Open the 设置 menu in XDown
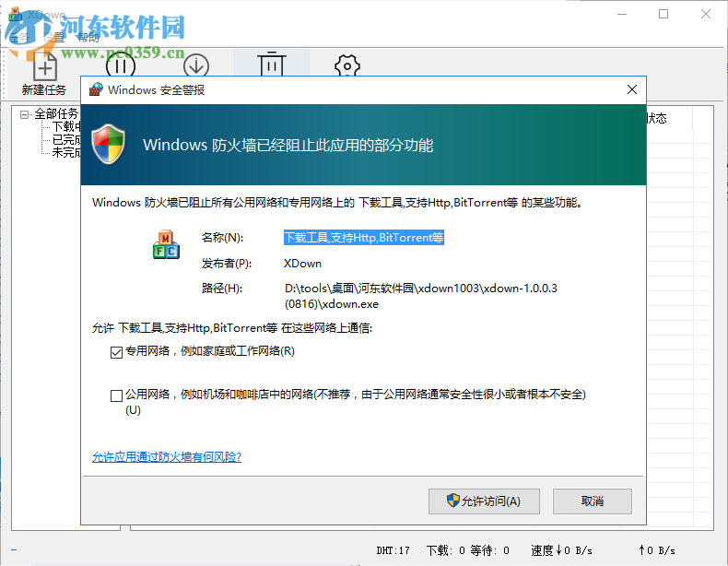 click(53, 38)
